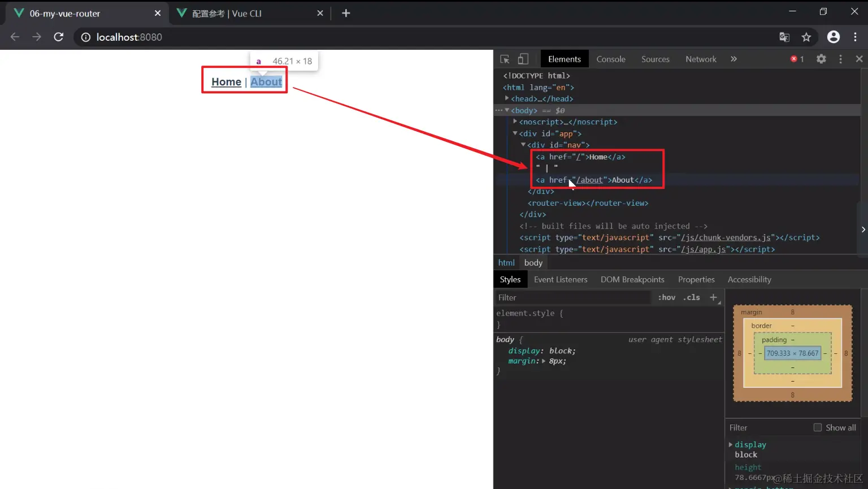This screenshot has height=489, width=868.
Task: Enable the Show all checkbox
Action: tap(817, 427)
